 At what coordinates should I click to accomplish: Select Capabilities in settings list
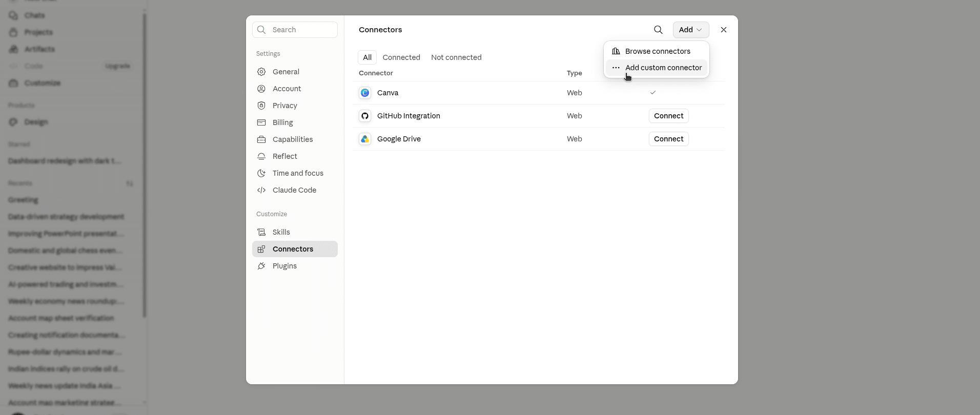point(293,139)
